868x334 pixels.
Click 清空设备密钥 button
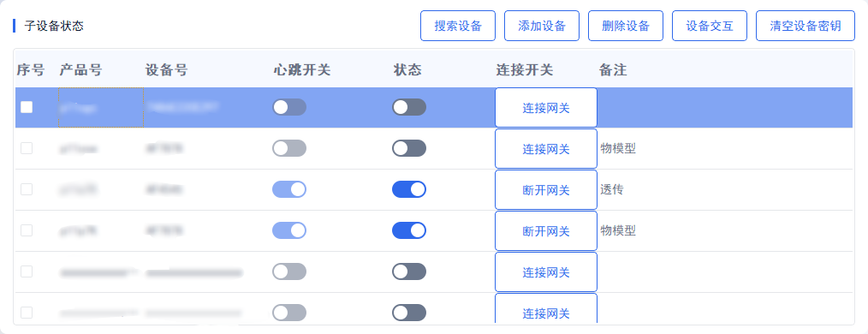click(x=806, y=26)
